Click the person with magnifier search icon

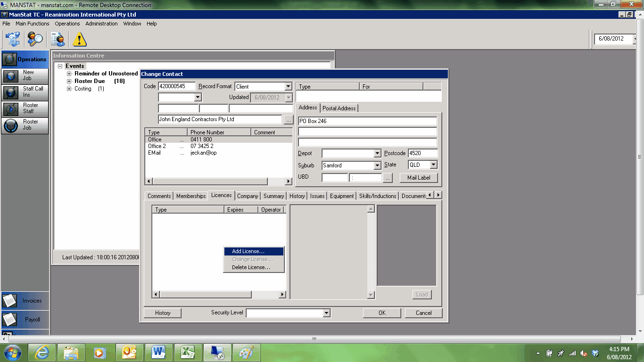pyautogui.click(x=35, y=39)
